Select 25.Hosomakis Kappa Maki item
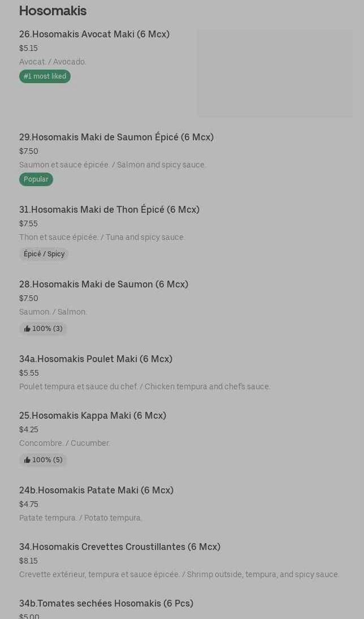 click(x=93, y=416)
